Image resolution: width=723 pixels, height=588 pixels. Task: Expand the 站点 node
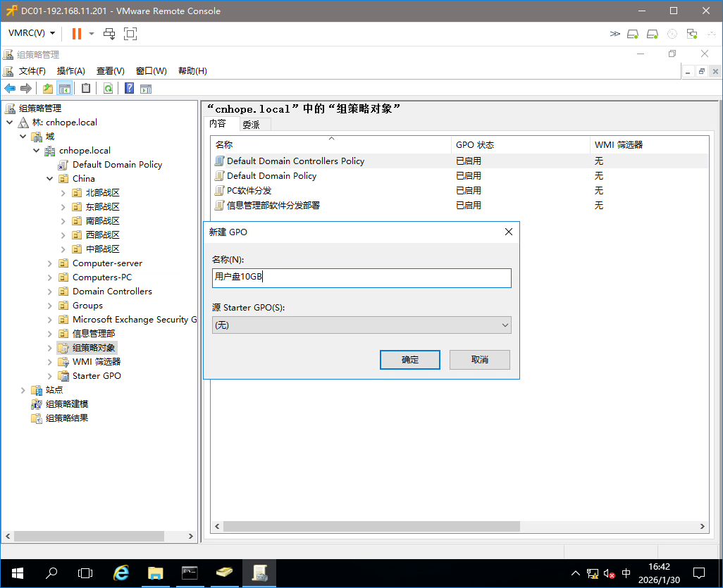[x=23, y=390]
